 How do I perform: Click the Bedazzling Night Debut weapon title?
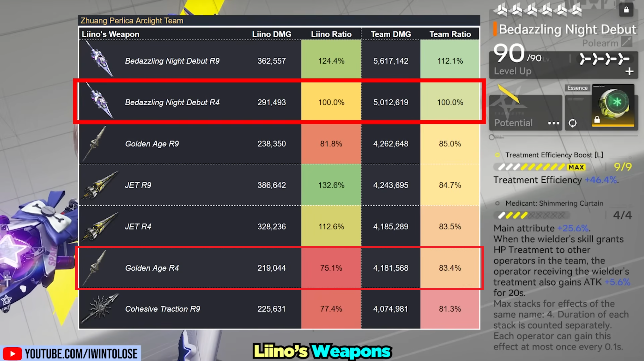pos(567,29)
